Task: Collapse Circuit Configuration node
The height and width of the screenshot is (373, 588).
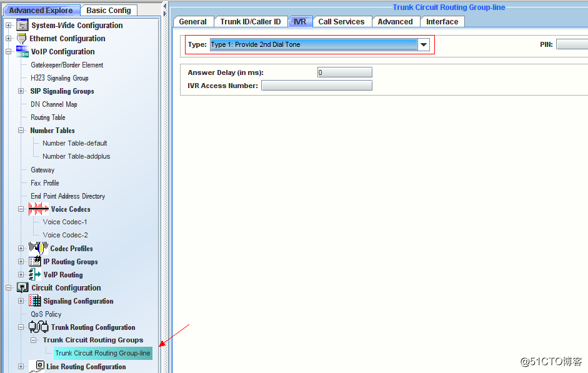Action: click(9, 288)
